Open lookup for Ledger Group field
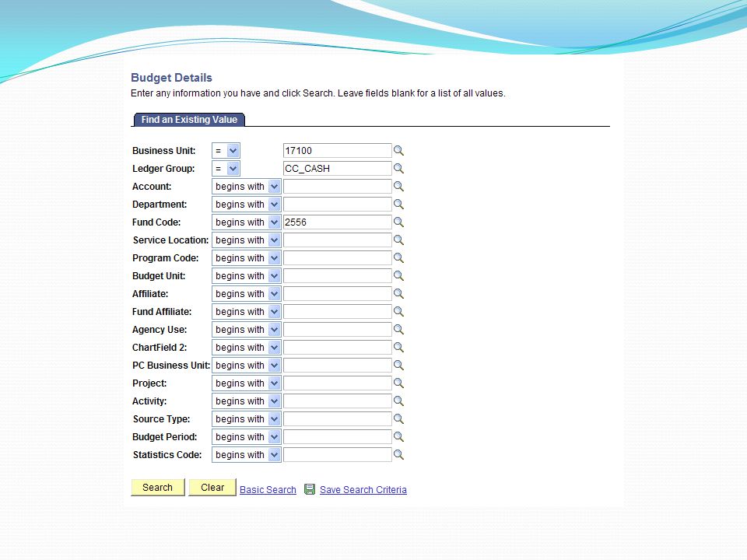Viewport: 747px width, 560px height. (x=398, y=169)
